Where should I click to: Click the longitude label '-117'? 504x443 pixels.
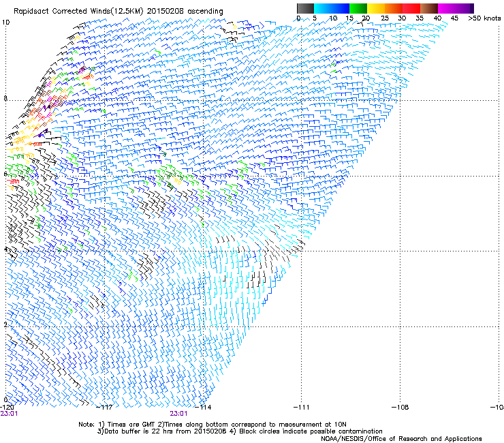[x=104, y=408]
